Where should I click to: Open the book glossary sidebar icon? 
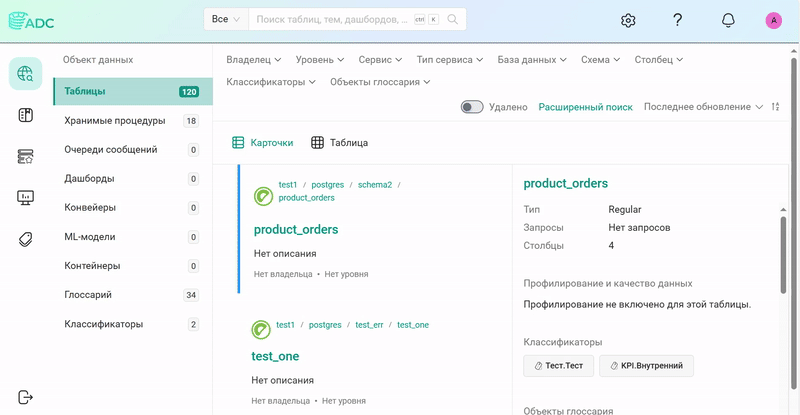pos(26,115)
